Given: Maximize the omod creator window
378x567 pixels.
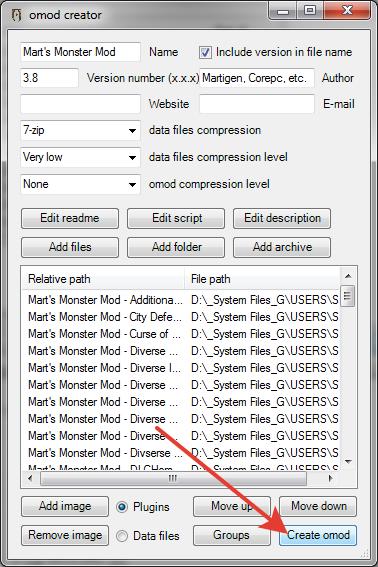Looking at the screenshot, I should pyautogui.click(x=310, y=11).
